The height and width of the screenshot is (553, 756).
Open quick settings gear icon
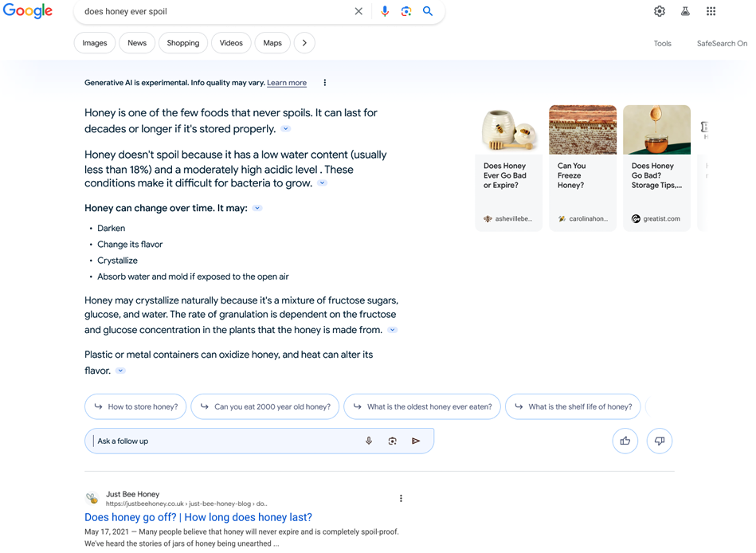coord(659,11)
